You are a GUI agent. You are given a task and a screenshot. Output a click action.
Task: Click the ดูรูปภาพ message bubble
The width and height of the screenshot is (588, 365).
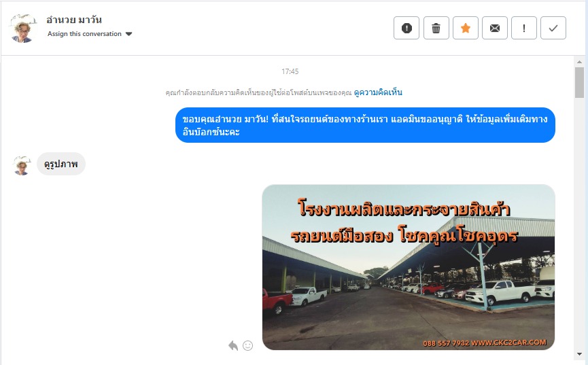(x=61, y=164)
